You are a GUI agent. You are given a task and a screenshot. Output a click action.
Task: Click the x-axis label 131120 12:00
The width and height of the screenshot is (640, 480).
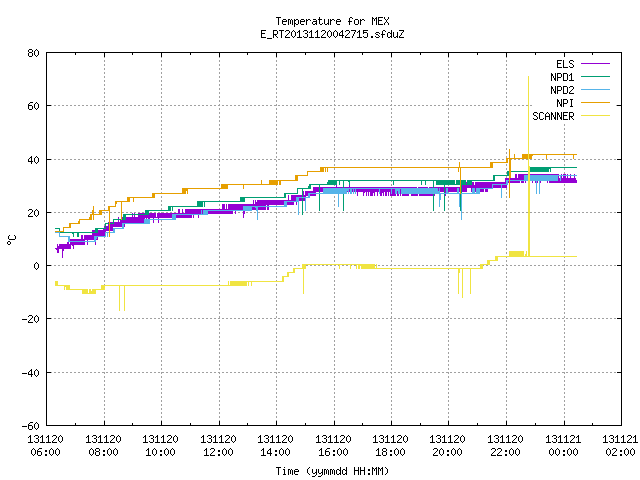[218, 446]
